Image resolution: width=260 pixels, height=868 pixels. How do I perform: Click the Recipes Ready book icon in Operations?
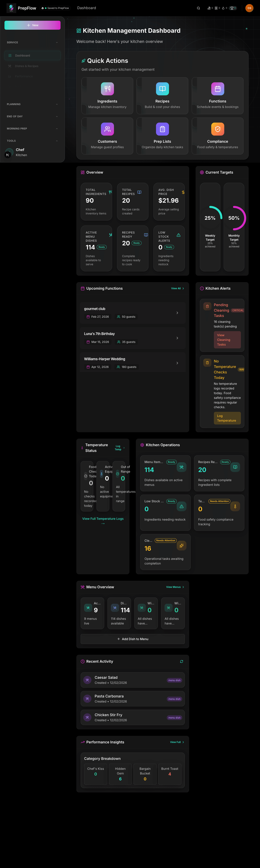[235, 467]
